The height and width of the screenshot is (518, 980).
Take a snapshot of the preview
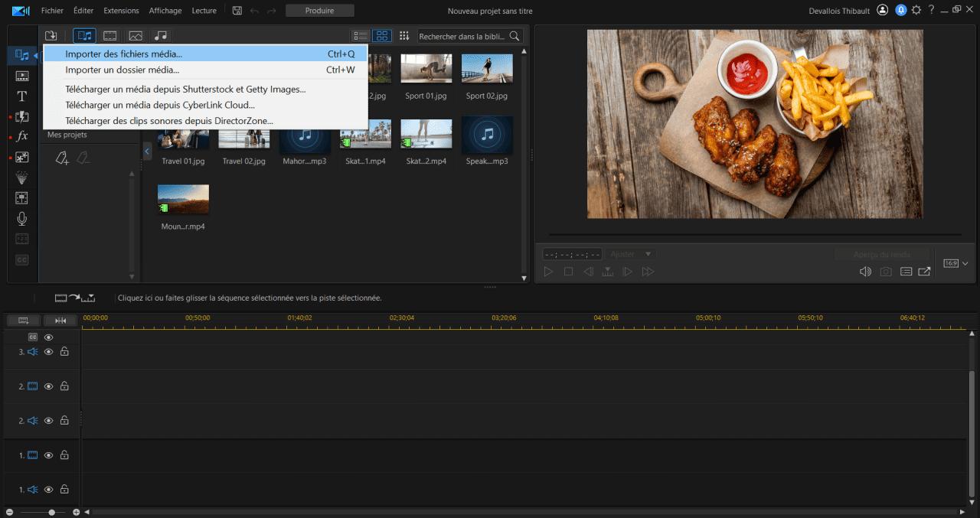tap(886, 272)
